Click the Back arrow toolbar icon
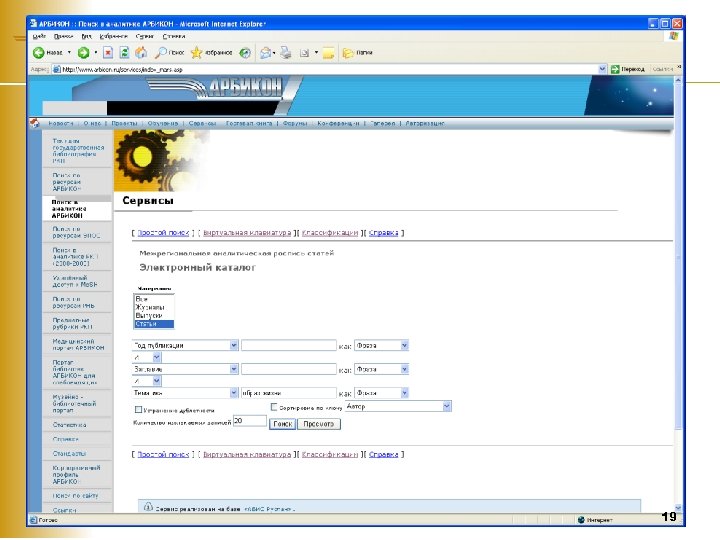 click(x=39, y=53)
